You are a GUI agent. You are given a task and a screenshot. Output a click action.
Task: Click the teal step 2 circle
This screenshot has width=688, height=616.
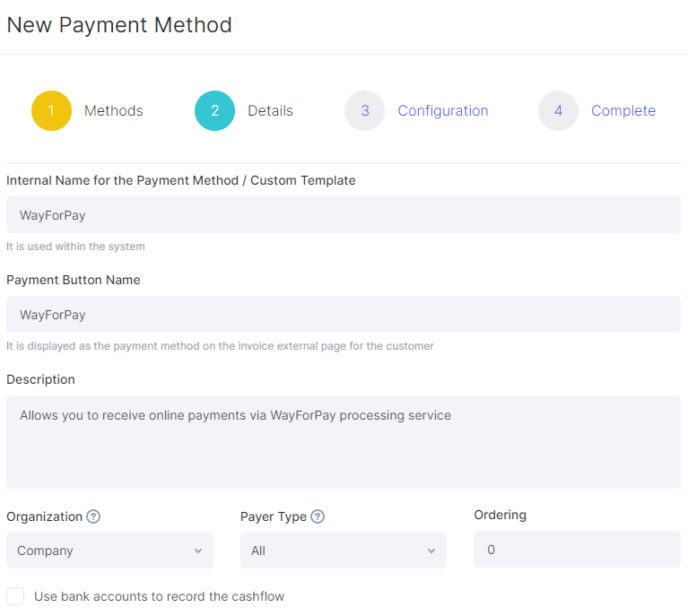pyautogui.click(x=214, y=110)
